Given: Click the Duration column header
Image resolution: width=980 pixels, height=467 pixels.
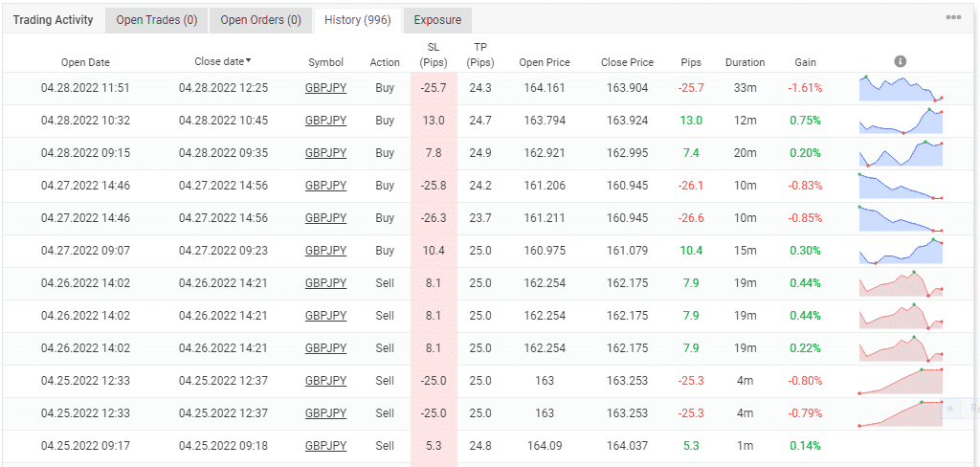Looking at the screenshot, I should (745, 63).
